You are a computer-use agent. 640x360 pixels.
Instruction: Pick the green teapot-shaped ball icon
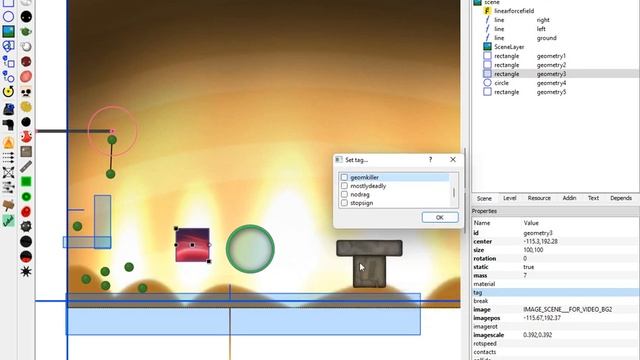pos(26,31)
